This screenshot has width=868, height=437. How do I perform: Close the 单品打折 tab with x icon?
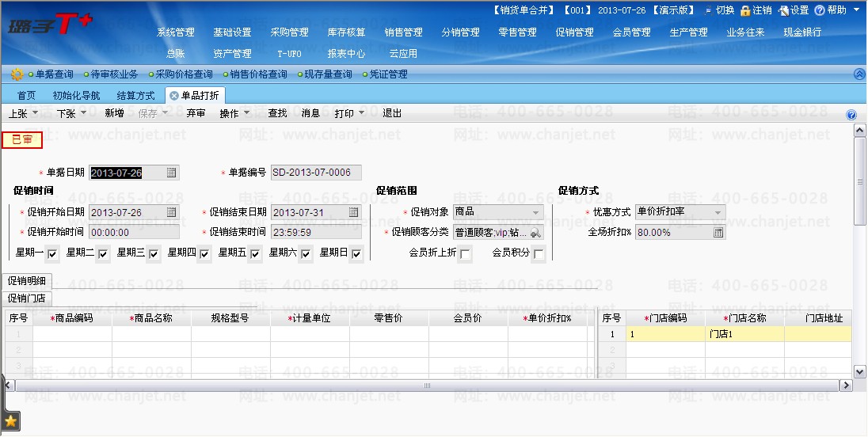coord(173,96)
